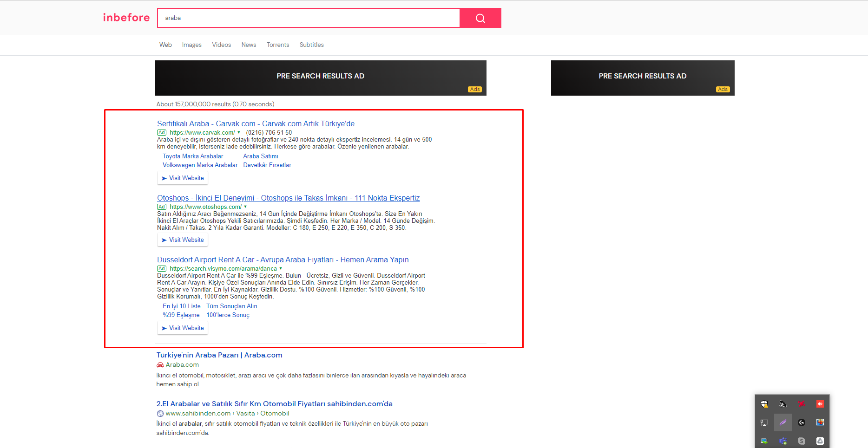Click the https://search.visymo.com/arama/darıca URL

point(223,269)
